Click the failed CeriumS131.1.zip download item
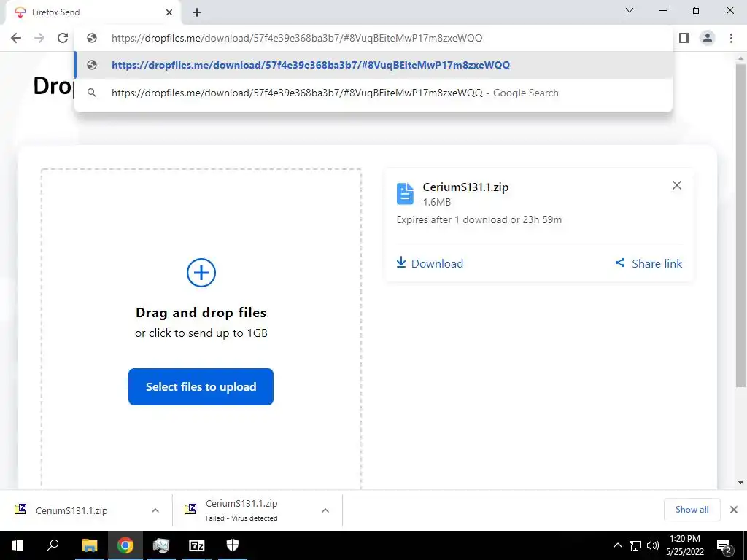 (x=241, y=510)
